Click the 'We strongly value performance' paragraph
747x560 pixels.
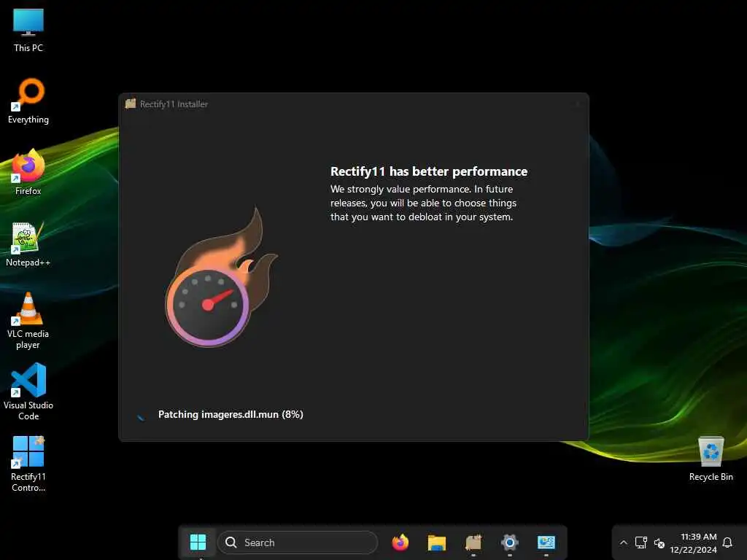tap(424, 203)
